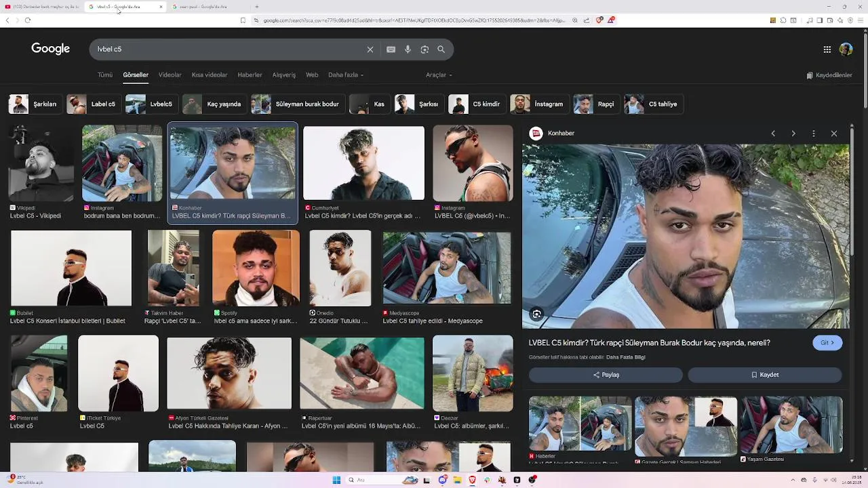Click the Git visit button

pyautogui.click(x=827, y=343)
